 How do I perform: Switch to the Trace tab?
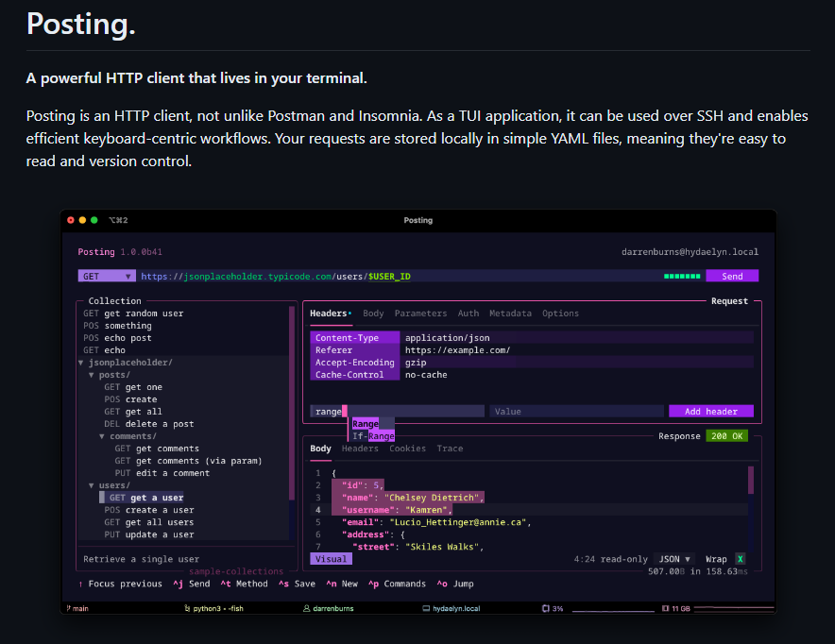point(450,449)
